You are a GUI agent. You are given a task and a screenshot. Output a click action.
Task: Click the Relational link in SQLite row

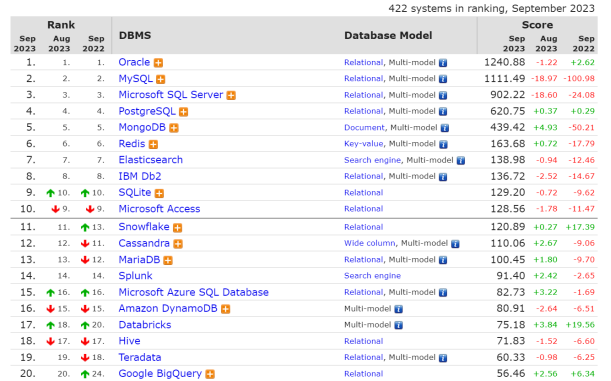(x=364, y=192)
